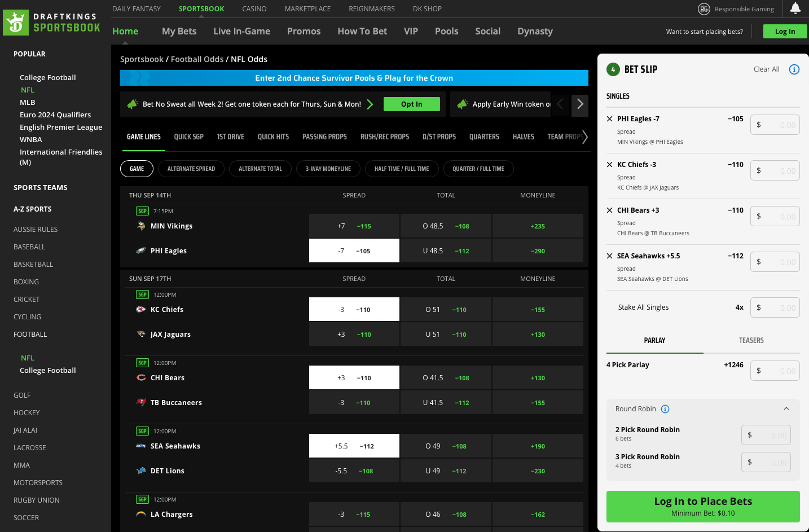Open the Survivor Pools promo banner
809x532 pixels.
coord(354,78)
